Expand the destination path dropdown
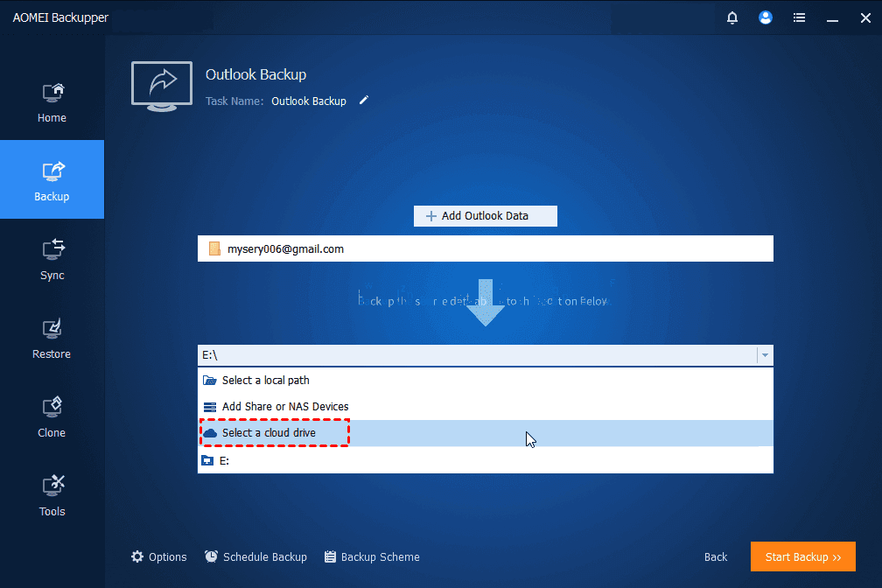882x588 pixels. coord(765,354)
